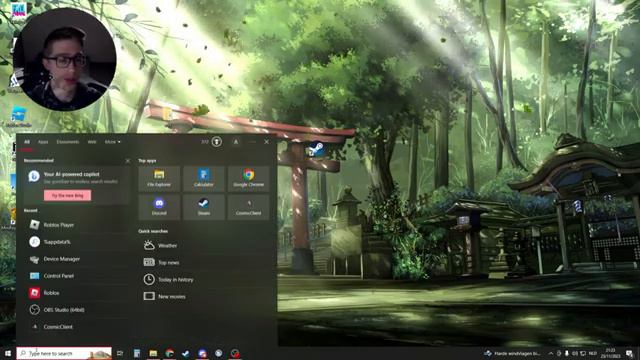Run the Today in history quick search
Screen dimensions: 640x360
204,280
